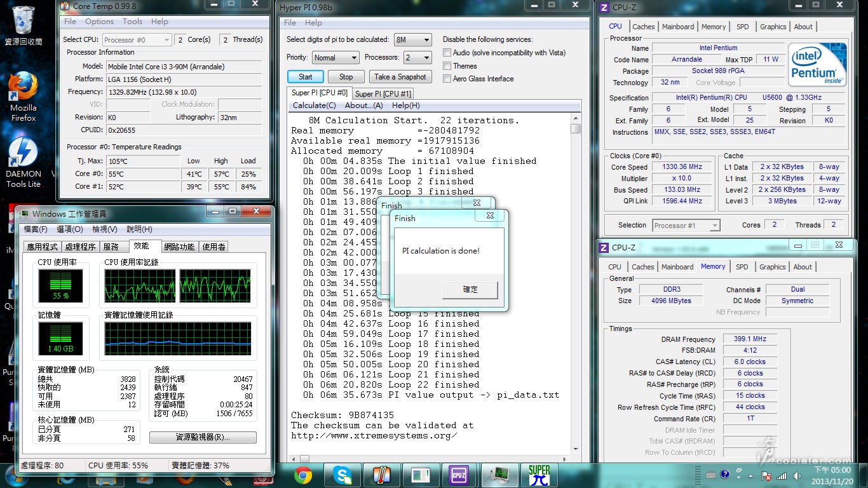
Task: Click the Memory CPU-Z window's title bar icon
Action: coord(604,248)
